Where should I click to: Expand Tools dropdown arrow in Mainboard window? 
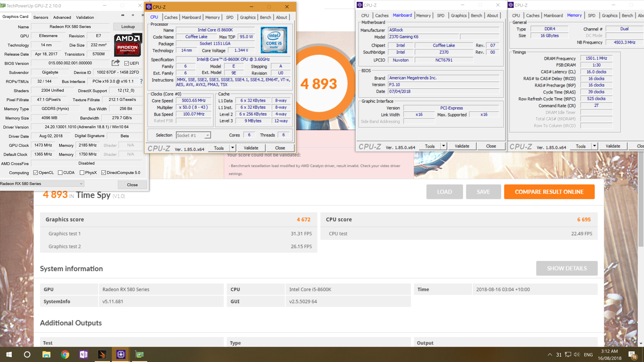click(443, 146)
